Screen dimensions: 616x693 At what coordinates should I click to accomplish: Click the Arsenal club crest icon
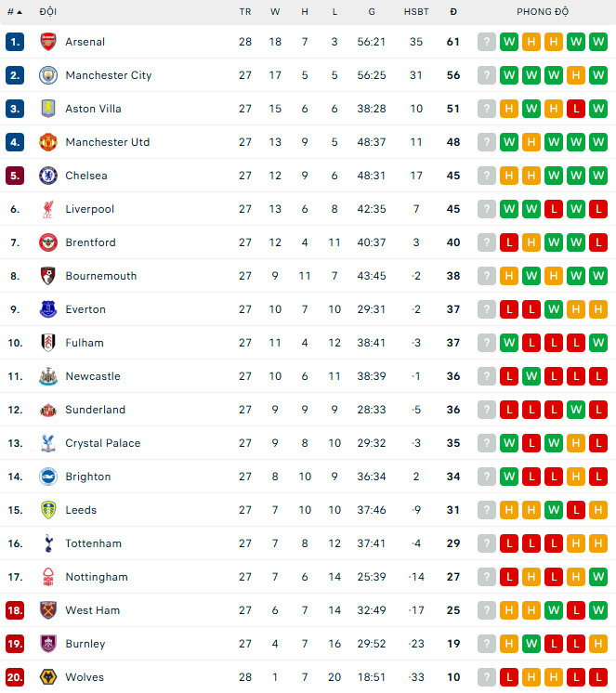[x=48, y=42]
